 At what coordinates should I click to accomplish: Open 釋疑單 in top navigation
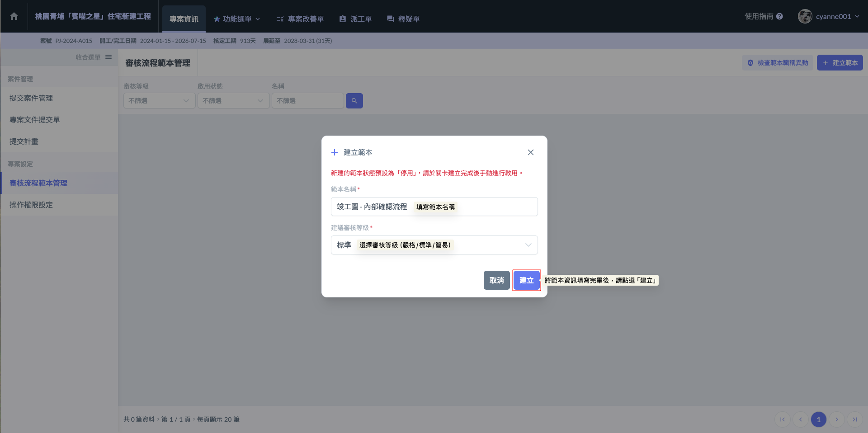[403, 19]
